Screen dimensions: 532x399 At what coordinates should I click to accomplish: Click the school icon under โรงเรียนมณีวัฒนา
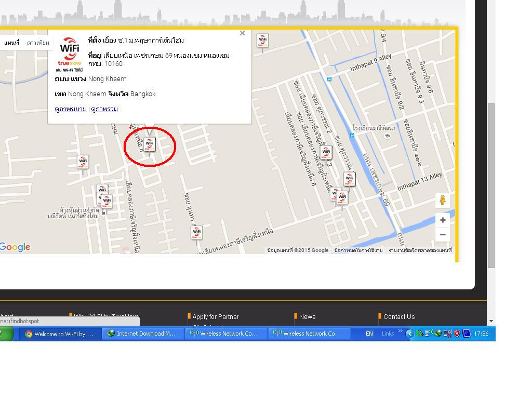click(x=387, y=136)
